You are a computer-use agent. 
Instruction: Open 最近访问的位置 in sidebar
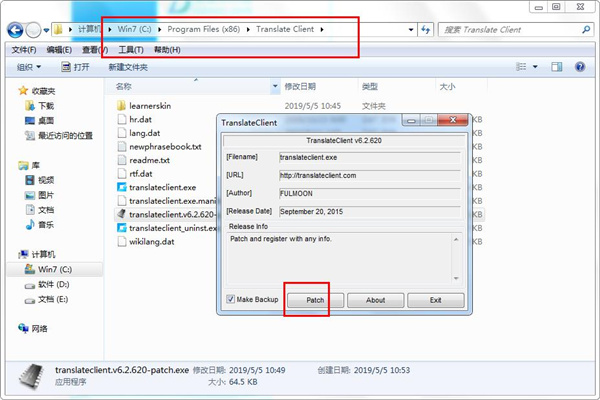tap(28, 135)
